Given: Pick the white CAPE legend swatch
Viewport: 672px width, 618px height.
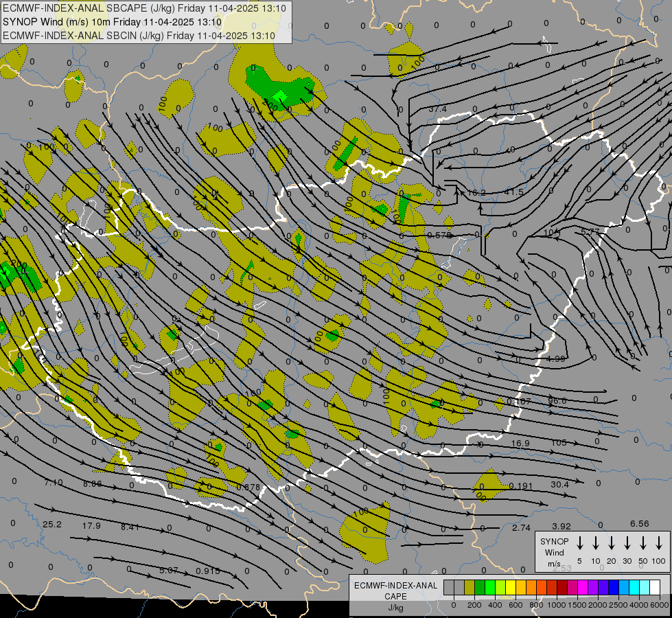Looking at the screenshot, I should click(655, 587).
